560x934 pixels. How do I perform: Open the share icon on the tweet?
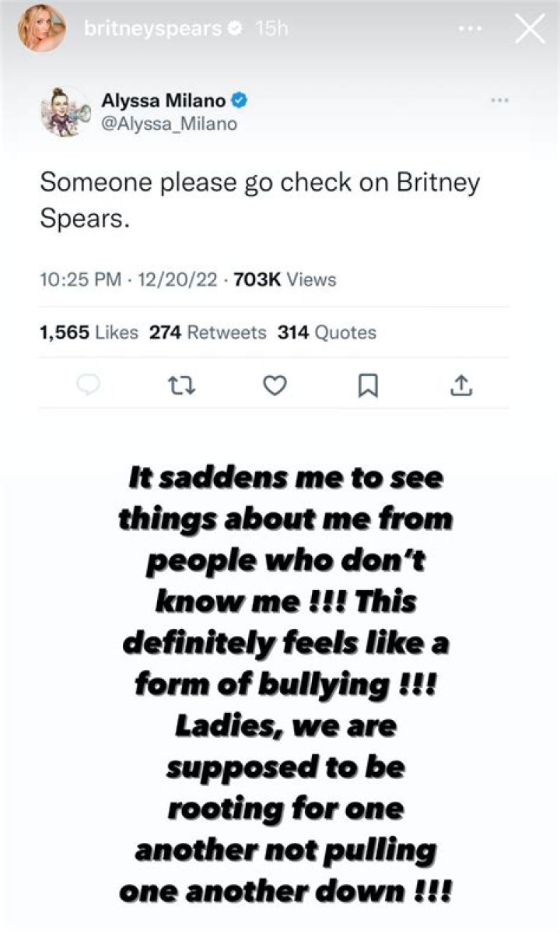(460, 384)
